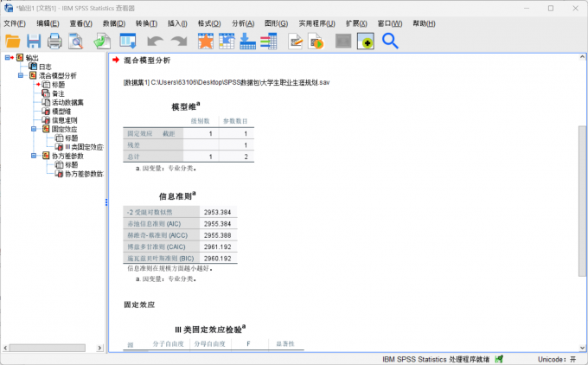Click the Run script play icon
The width and height of the screenshot is (588, 365).
point(316,41)
